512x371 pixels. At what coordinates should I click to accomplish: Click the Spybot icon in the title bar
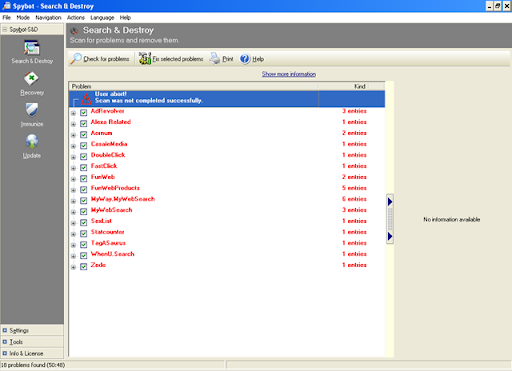coord(6,6)
